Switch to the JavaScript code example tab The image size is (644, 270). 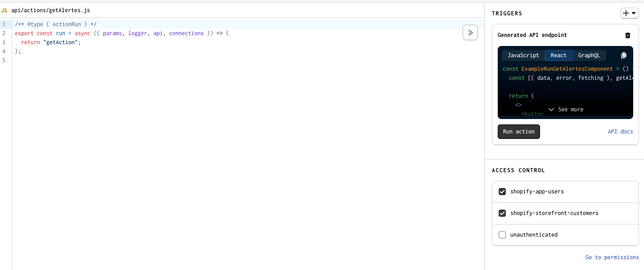(522, 55)
